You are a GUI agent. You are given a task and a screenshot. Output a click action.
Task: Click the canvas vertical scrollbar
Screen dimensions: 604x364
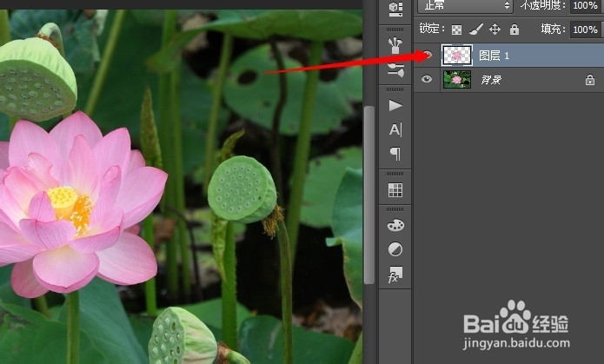369,195
